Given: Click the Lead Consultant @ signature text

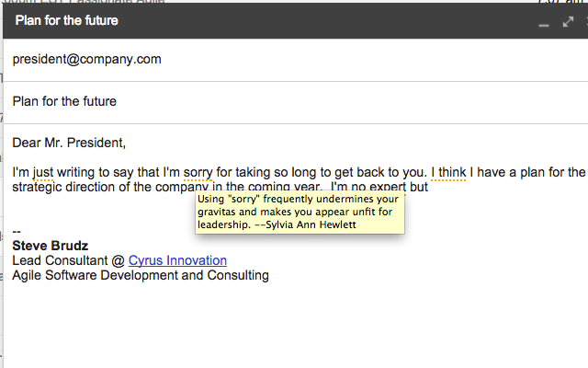Looking at the screenshot, I should tap(69, 260).
